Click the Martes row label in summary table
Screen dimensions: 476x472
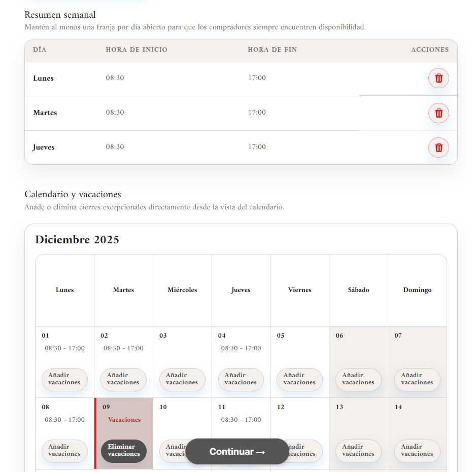pos(45,113)
